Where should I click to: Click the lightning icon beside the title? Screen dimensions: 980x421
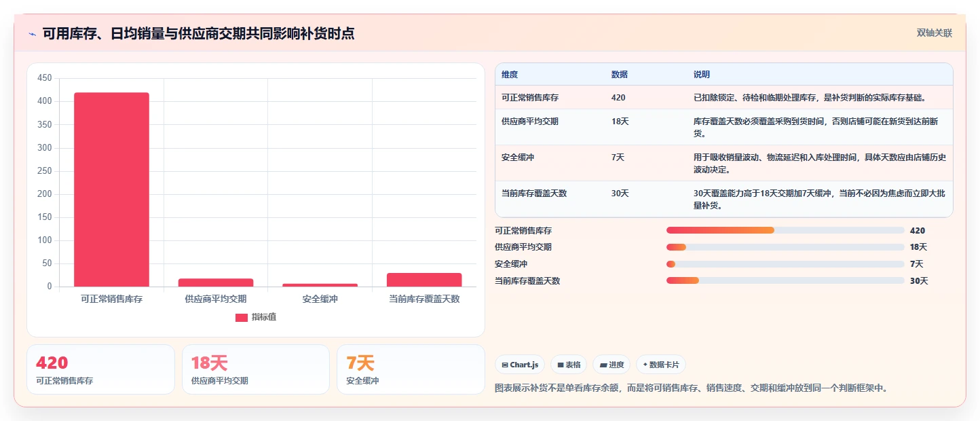point(32,34)
